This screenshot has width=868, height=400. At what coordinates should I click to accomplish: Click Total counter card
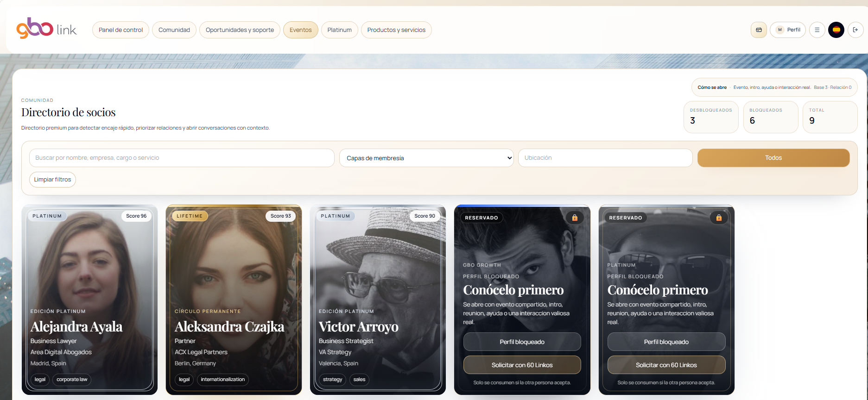[830, 117]
